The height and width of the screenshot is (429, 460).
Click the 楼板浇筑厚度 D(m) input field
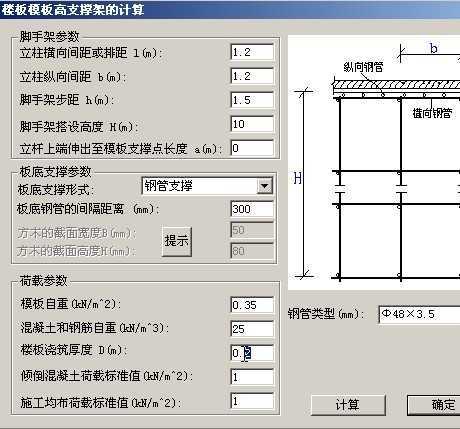pyautogui.click(x=252, y=353)
